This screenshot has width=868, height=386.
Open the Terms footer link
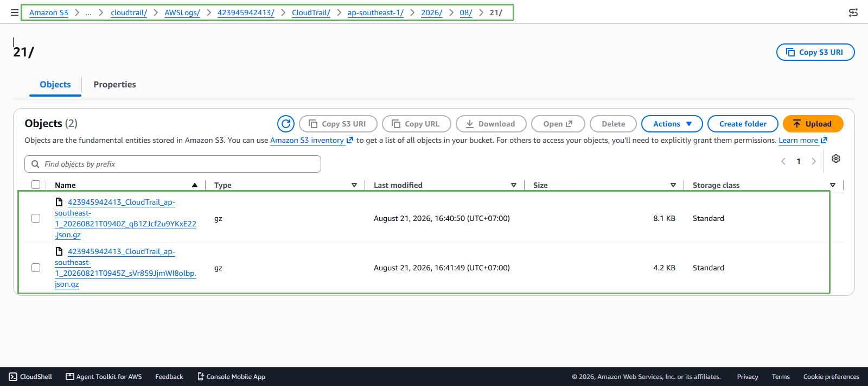click(x=781, y=377)
